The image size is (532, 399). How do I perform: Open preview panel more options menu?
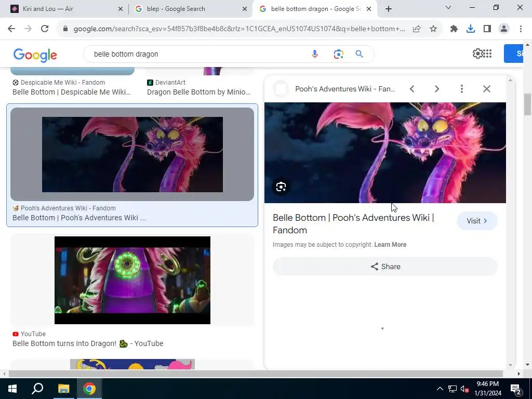click(462, 89)
